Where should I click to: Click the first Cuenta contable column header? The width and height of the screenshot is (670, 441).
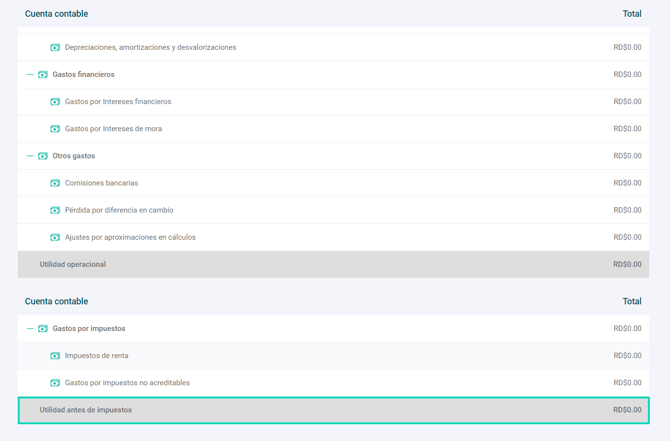pos(56,14)
